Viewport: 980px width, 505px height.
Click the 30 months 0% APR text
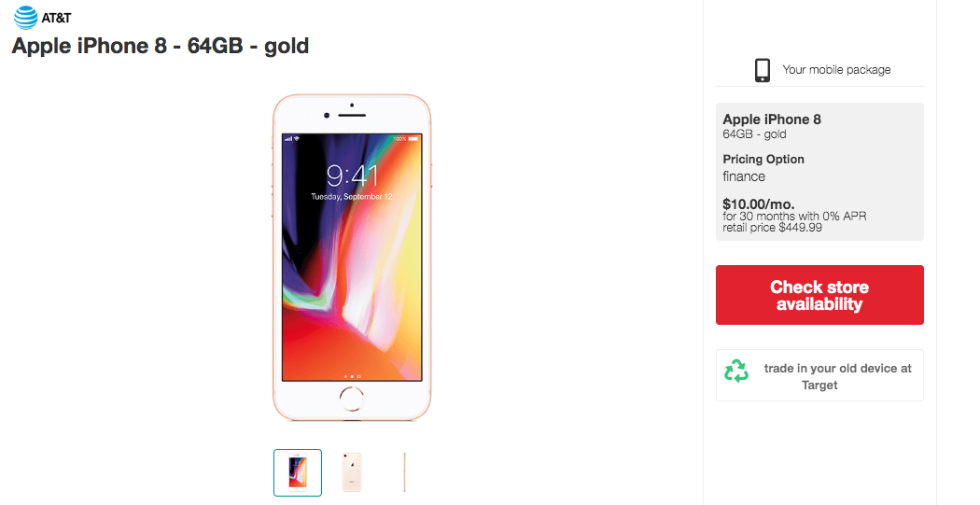point(794,216)
